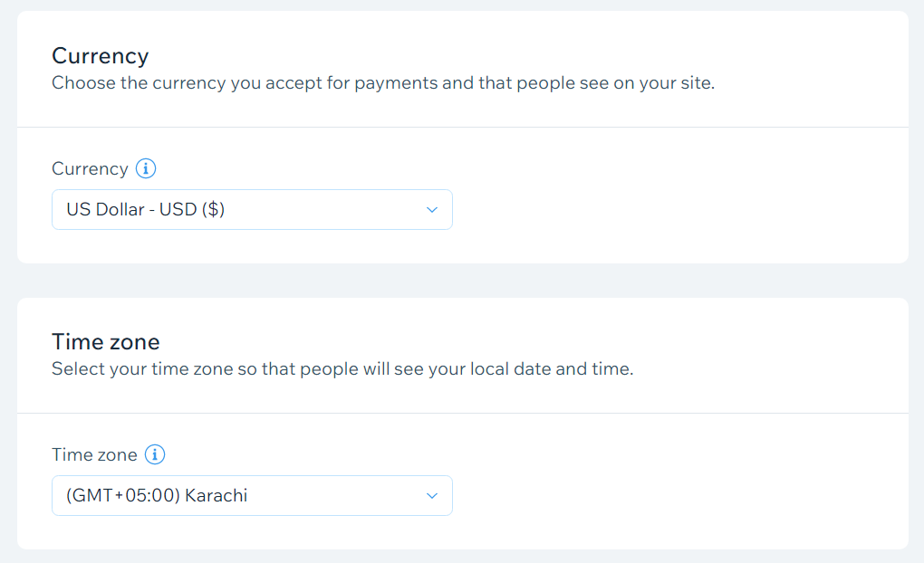Viewport: 924px width, 563px height.
Task: Expand the currency dropdown chevron arrow
Action: (x=432, y=210)
